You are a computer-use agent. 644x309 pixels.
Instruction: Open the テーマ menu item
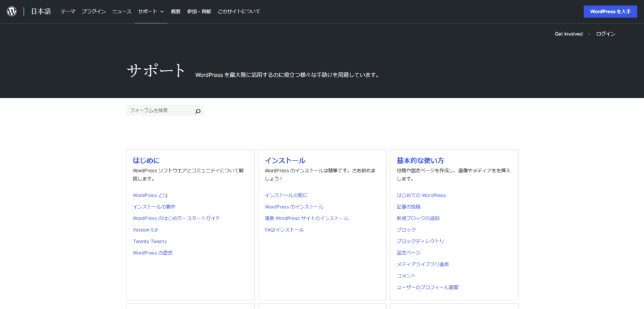pos(68,11)
